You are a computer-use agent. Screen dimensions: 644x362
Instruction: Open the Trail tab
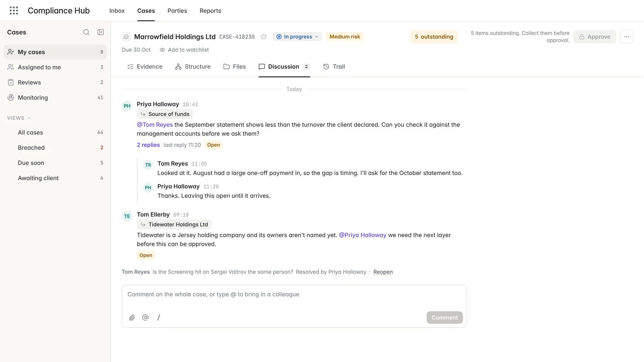334,67
